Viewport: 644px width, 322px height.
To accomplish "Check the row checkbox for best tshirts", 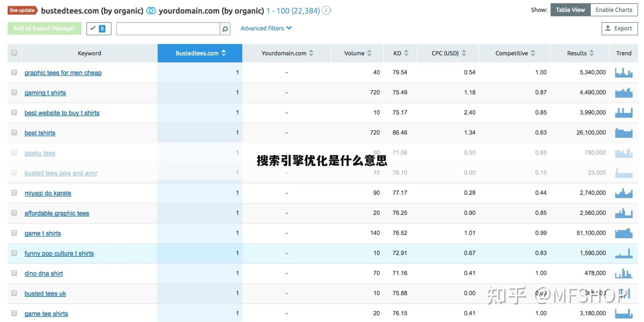I will (14, 132).
